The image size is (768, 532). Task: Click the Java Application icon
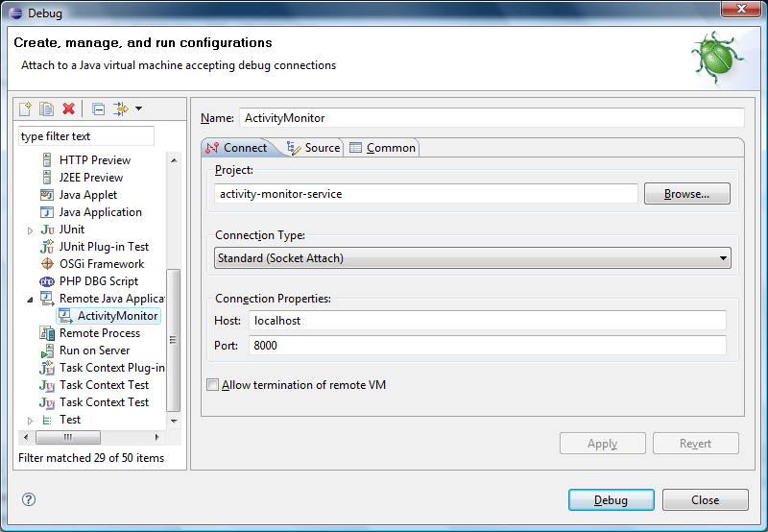tap(47, 212)
